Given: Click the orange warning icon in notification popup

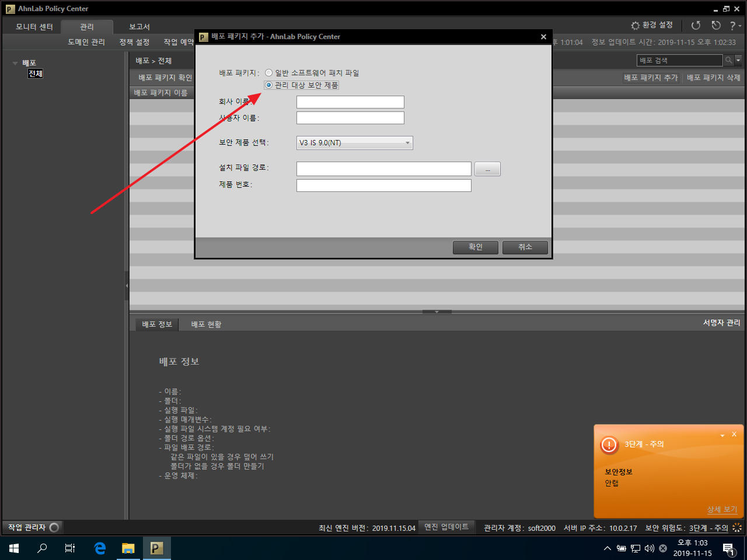Looking at the screenshot, I should pos(609,445).
